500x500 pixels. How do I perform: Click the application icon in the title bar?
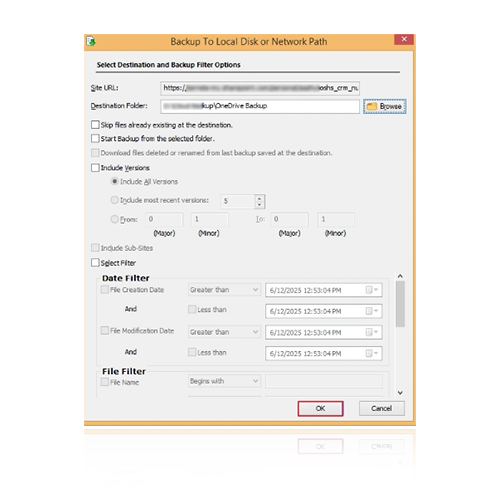(x=91, y=41)
